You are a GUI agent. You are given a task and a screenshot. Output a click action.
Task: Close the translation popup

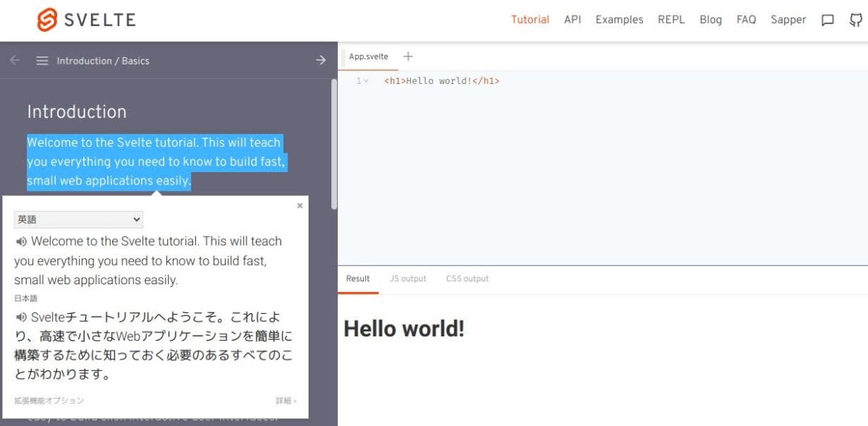pyautogui.click(x=300, y=206)
